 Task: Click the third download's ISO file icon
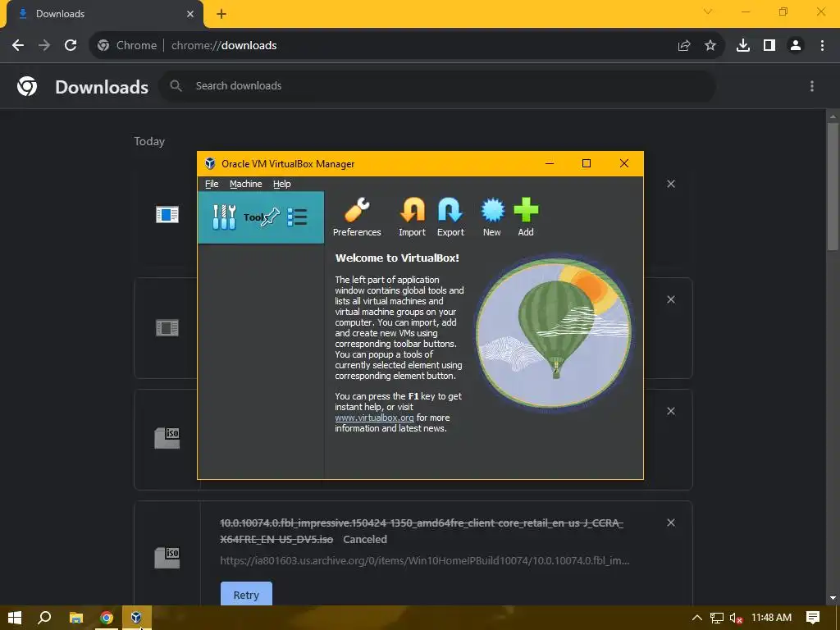(x=167, y=438)
